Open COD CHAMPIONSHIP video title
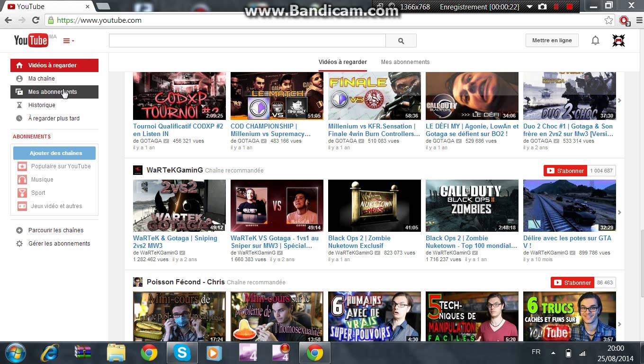This screenshot has height=364, width=644. [x=270, y=130]
